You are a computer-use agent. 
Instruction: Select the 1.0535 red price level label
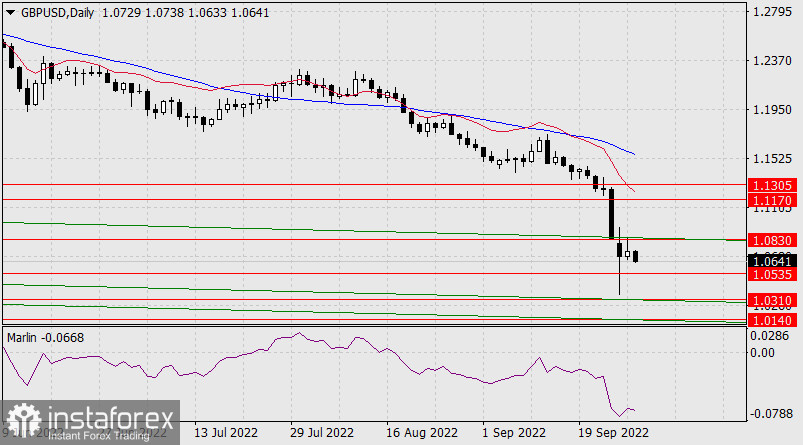[772, 274]
